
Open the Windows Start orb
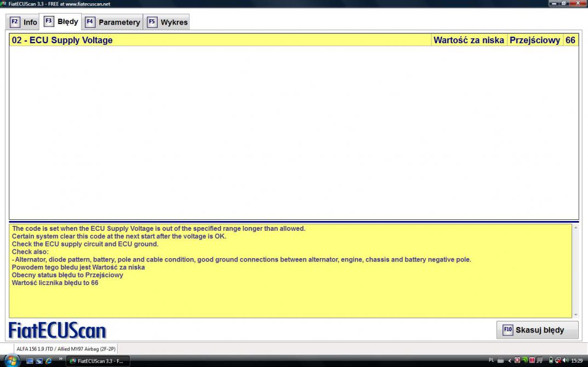11,360
